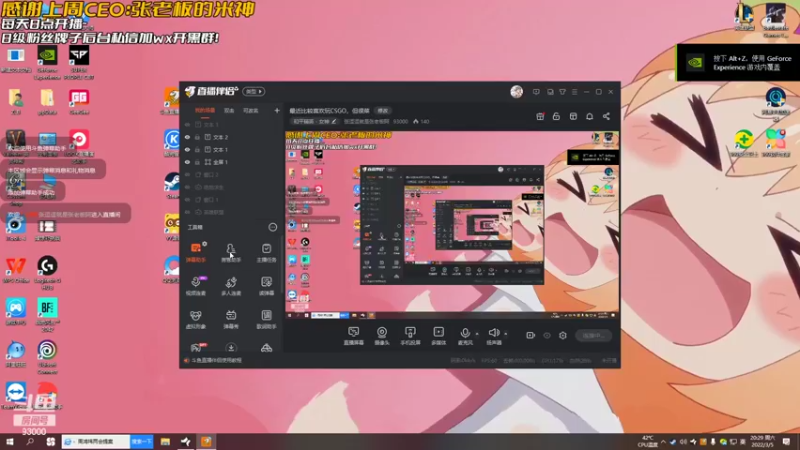
Task: Expand microphone device dropdown arrow
Action: click(x=477, y=334)
